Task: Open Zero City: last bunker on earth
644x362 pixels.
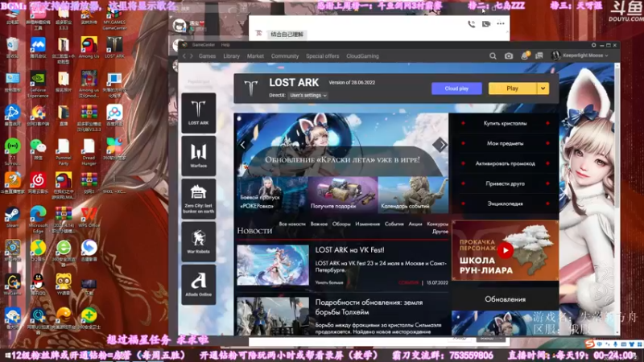Action: point(198,199)
